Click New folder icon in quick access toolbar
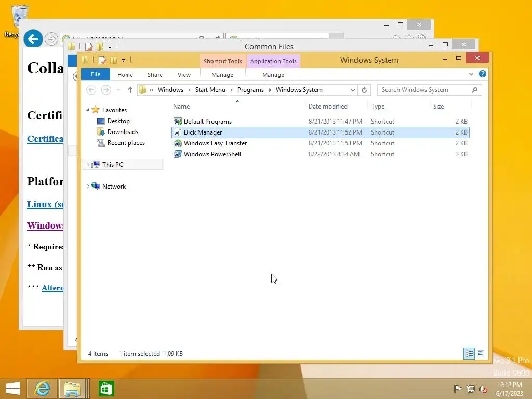 (x=113, y=60)
